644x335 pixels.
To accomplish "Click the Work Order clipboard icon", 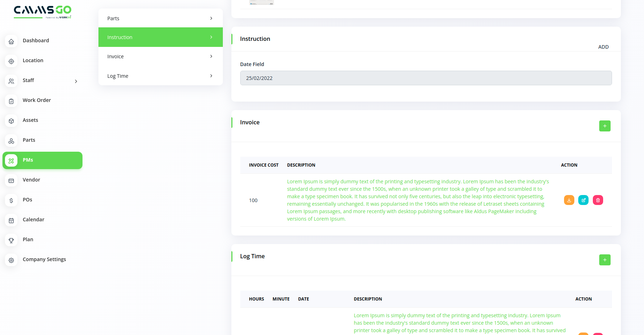I will click(x=11, y=101).
